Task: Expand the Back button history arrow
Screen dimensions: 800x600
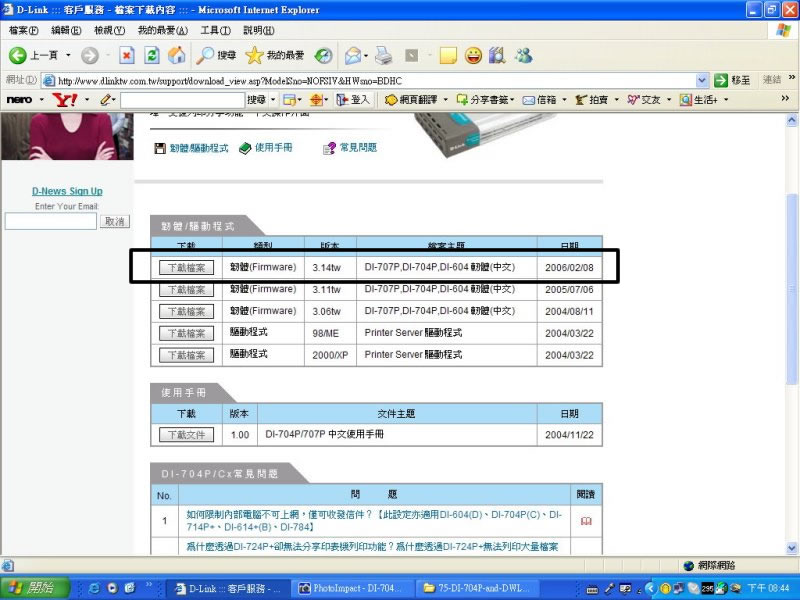Action: (68, 55)
